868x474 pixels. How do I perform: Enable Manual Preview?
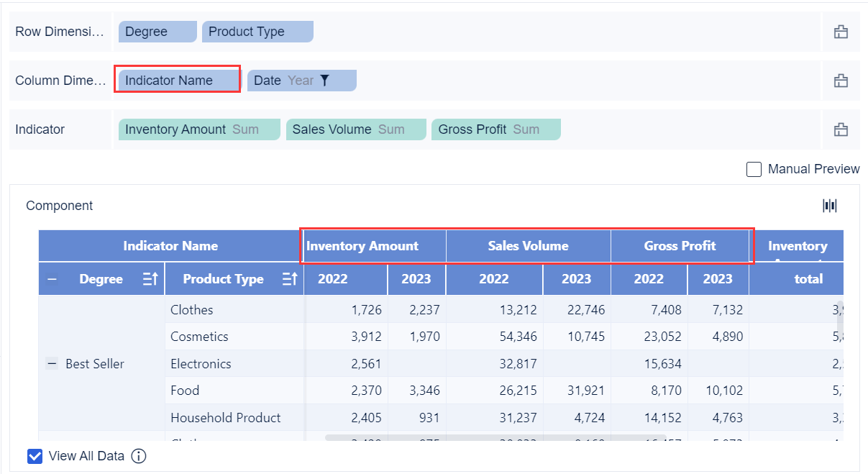[754, 169]
